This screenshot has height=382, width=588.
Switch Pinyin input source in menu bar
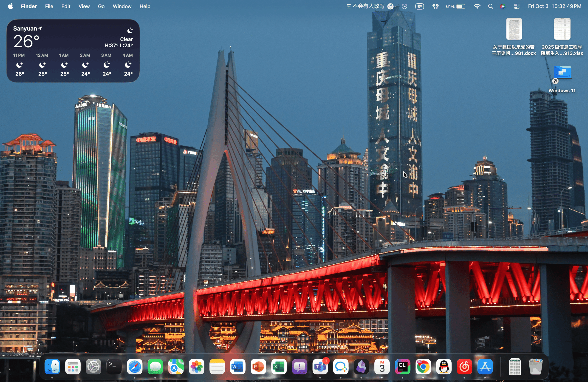(419, 6)
